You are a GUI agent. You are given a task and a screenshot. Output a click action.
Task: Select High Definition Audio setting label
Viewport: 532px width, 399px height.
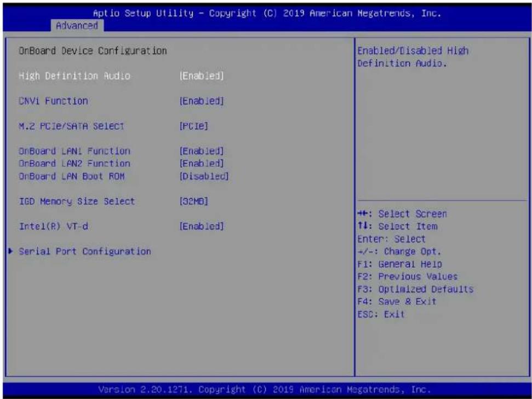(75, 76)
